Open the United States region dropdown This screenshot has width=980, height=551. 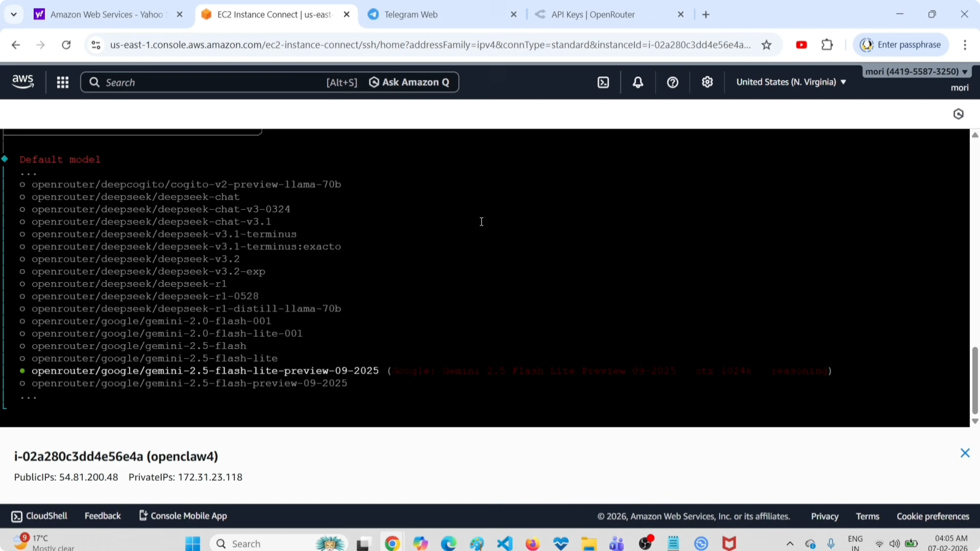tap(791, 81)
